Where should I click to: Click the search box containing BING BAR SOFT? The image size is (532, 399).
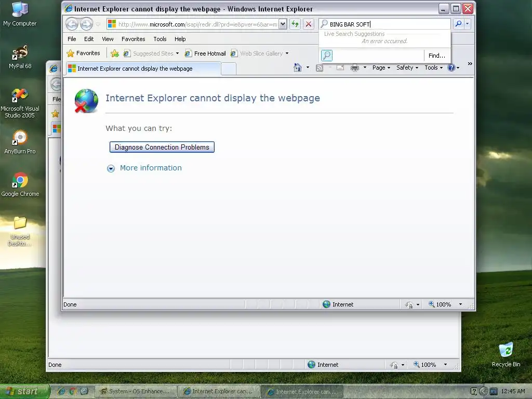point(385,24)
